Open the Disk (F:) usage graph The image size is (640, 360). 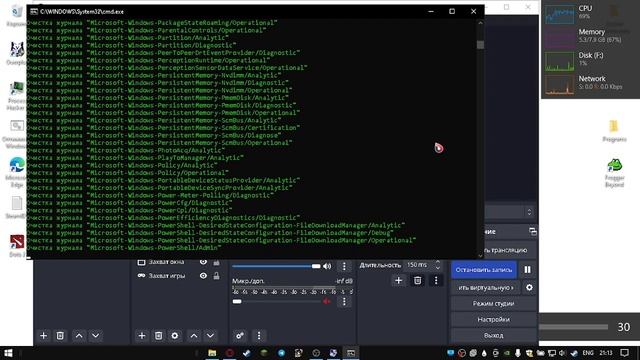(x=560, y=61)
